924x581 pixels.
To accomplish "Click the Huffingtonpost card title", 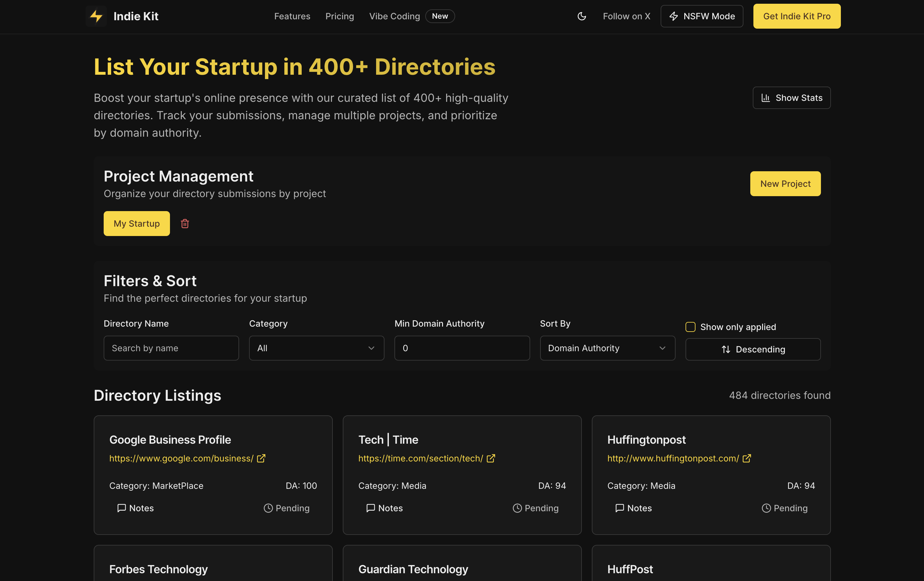I will (647, 440).
